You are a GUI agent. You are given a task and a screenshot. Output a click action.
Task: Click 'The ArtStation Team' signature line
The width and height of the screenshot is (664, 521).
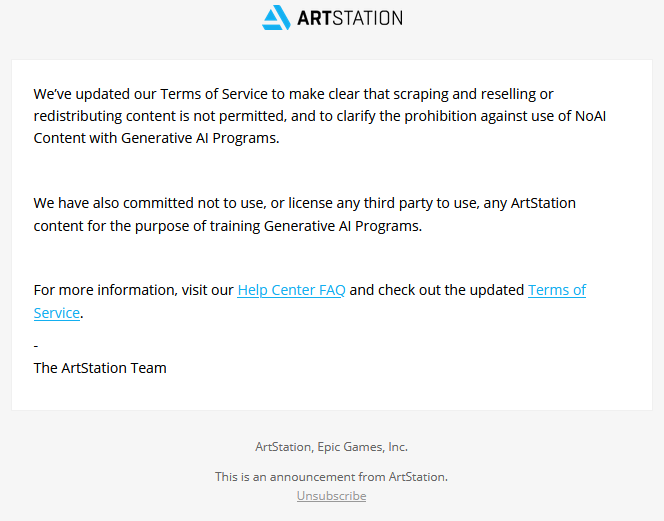[100, 368]
